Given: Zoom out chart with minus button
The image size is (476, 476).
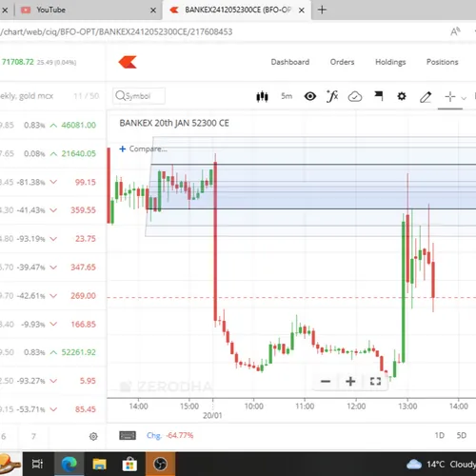Looking at the screenshot, I should coord(326,381).
